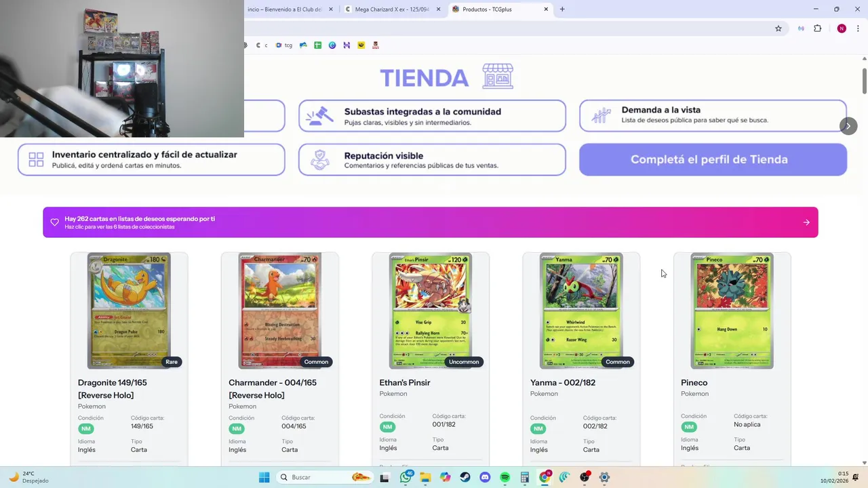Open Dragonite 149/165 [Reverse Holo] title

[113, 389]
